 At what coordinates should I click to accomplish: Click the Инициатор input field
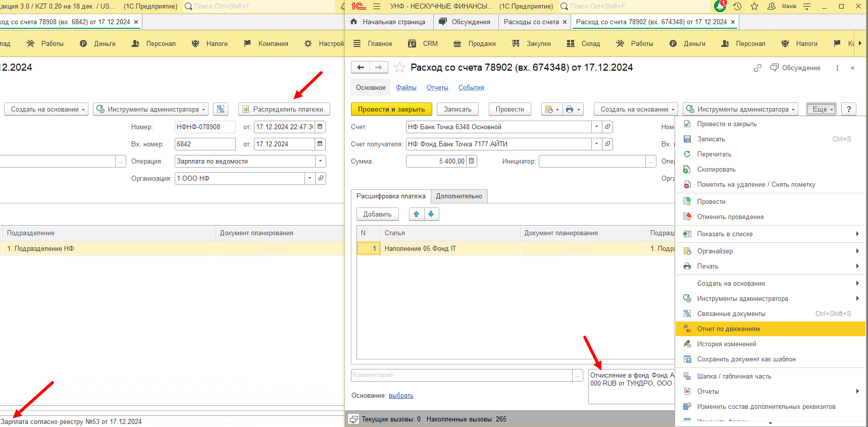click(592, 161)
